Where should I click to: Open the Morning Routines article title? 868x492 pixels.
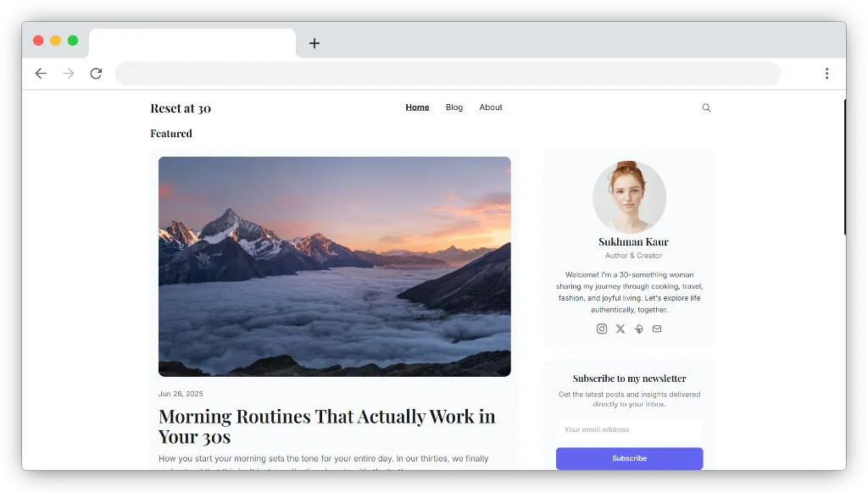click(x=326, y=426)
